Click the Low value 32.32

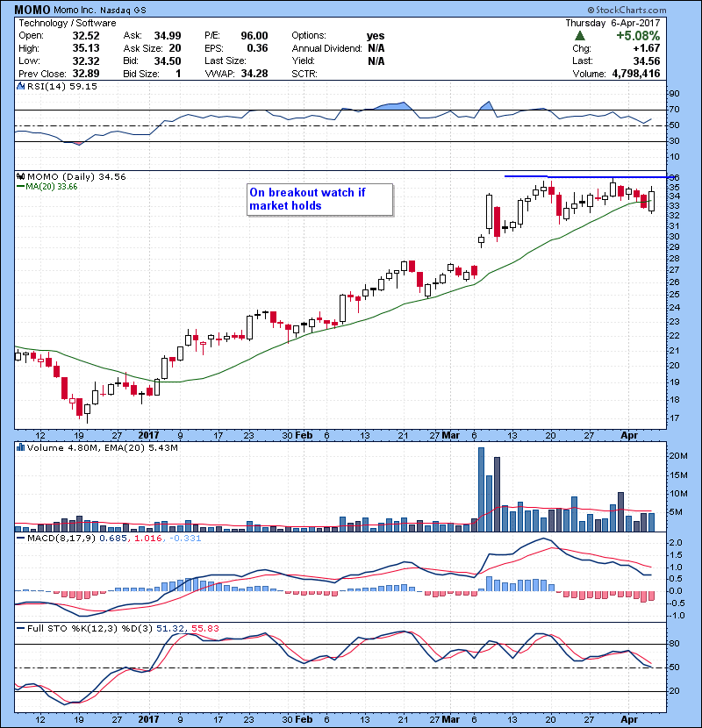pyautogui.click(x=86, y=61)
